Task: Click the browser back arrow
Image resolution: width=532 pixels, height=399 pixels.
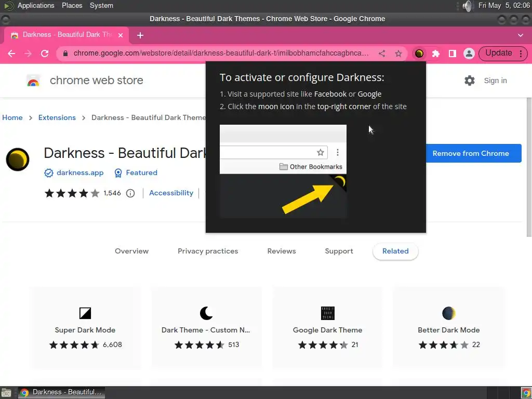Action: (x=11, y=54)
